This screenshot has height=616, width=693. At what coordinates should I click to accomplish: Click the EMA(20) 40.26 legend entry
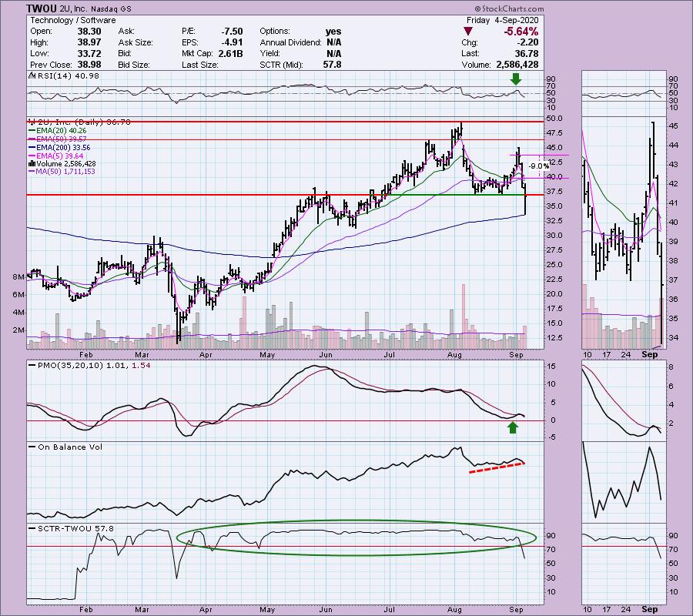click(62, 131)
